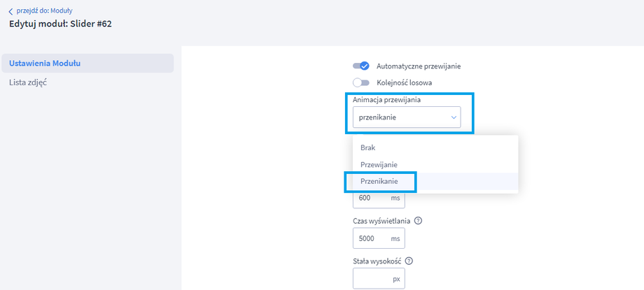Focus the 5000 ms display time field
This screenshot has width=644, height=290.
click(x=371, y=238)
